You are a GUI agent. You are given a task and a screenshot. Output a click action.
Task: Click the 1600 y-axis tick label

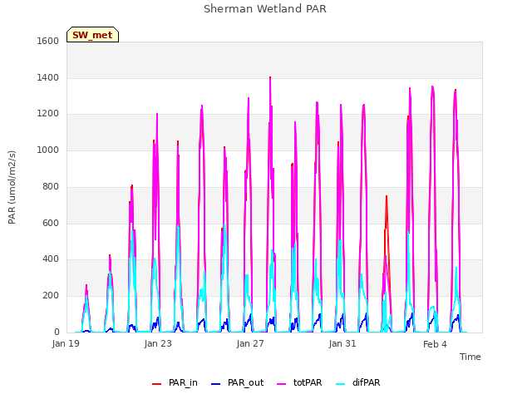point(48,41)
